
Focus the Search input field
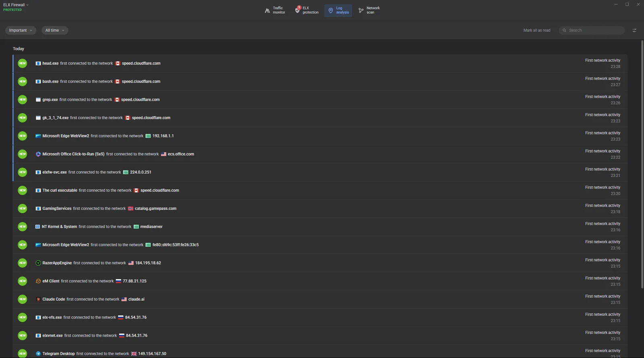coord(592,30)
